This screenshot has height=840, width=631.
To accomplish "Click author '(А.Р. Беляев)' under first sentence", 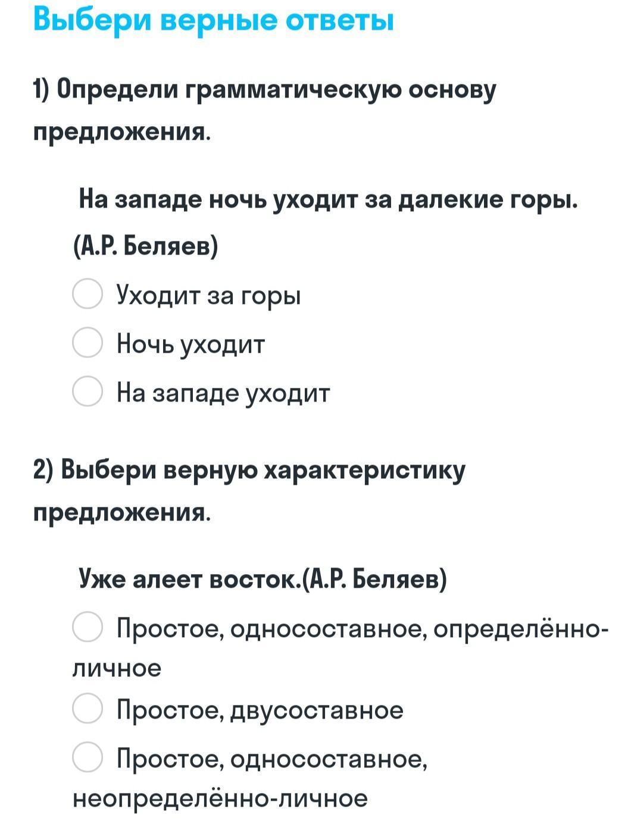I will (146, 245).
